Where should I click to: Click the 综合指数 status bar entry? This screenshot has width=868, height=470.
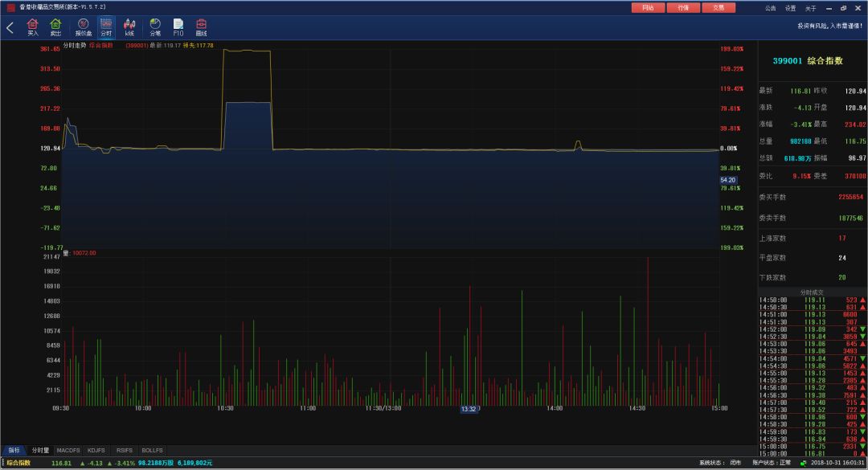click(18, 463)
